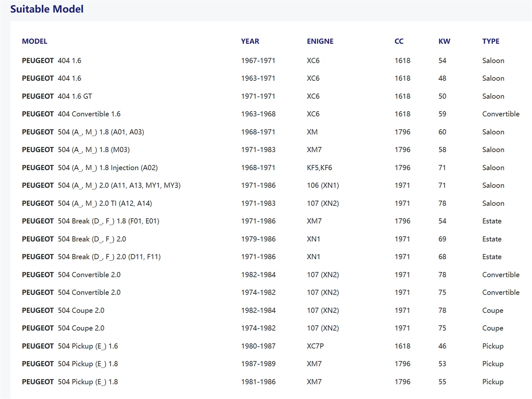Select the 'PEUGEOT 404 Convertible 1.6' row
The width and height of the screenshot is (532, 399).
click(271, 114)
